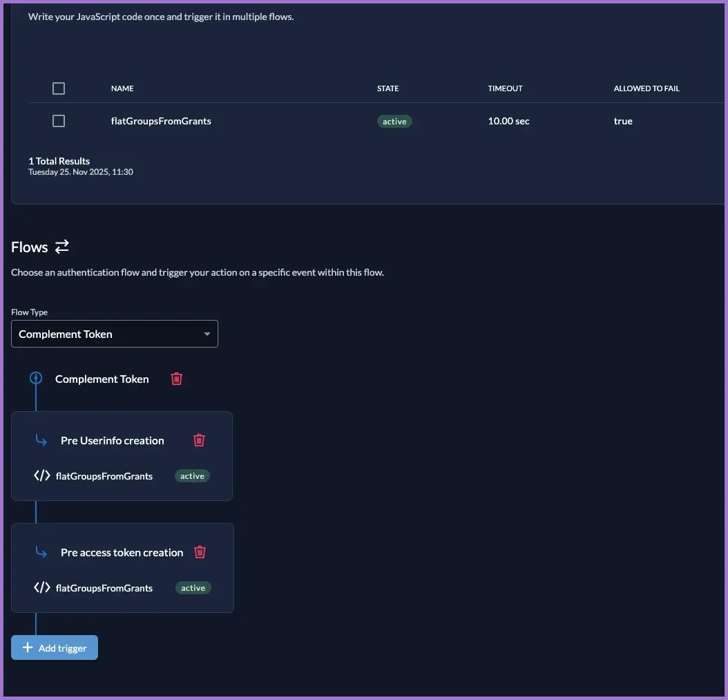Screen dimensions: 728x700
Task: Click the STATE column header
Action: [387, 88]
